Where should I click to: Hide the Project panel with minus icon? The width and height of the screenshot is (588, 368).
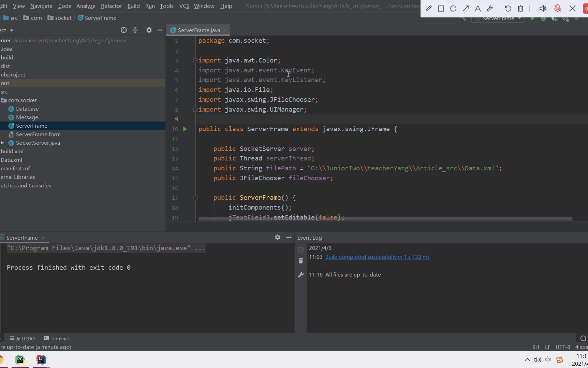pos(160,30)
